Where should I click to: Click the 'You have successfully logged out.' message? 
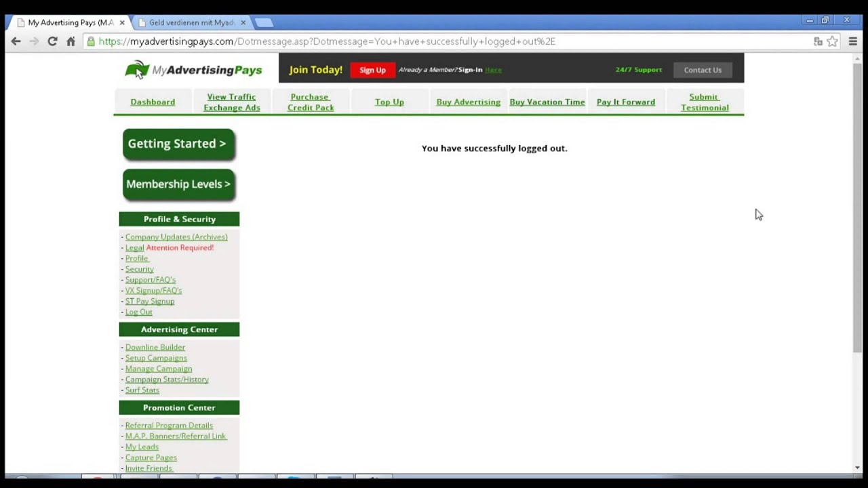tap(494, 148)
